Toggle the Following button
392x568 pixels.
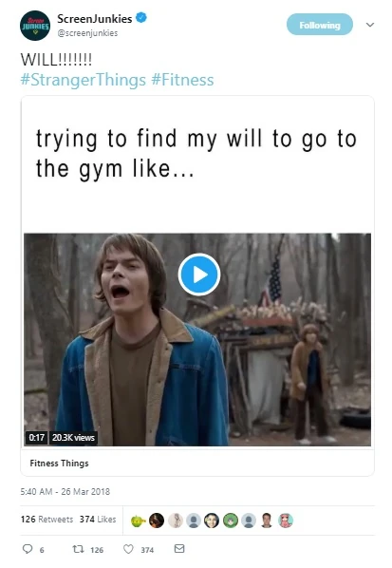[x=320, y=25]
